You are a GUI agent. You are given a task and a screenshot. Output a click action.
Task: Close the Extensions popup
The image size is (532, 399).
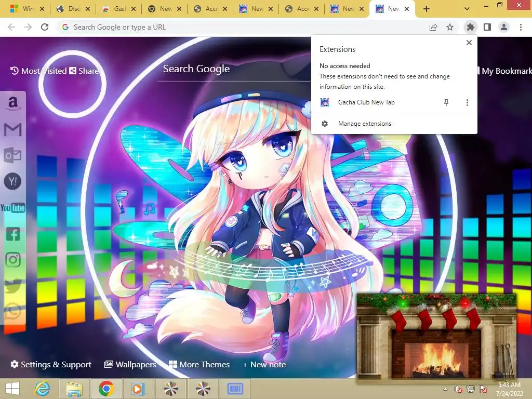click(x=469, y=43)
